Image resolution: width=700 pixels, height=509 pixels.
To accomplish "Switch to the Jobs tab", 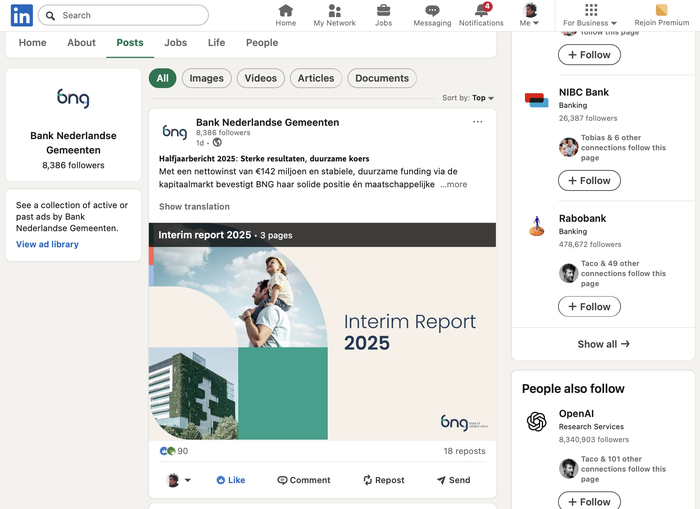I will (175, 43).
